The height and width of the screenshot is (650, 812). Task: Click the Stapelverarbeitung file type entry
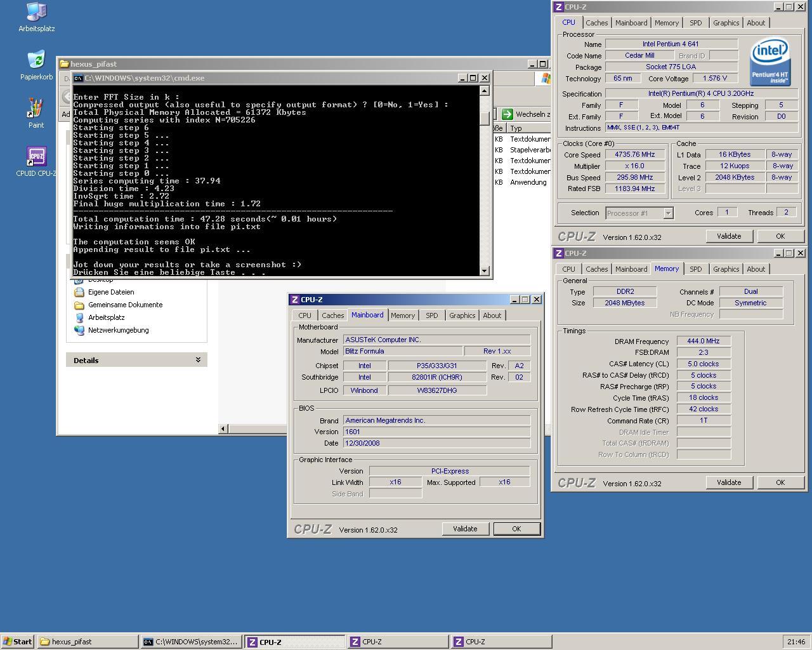click(530, 150)
